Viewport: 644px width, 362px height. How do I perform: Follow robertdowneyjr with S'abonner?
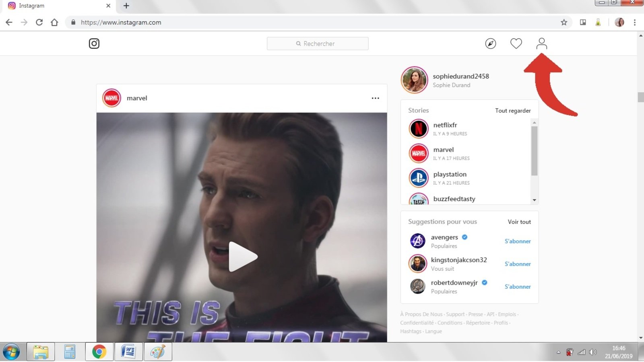tap(518, 287)
